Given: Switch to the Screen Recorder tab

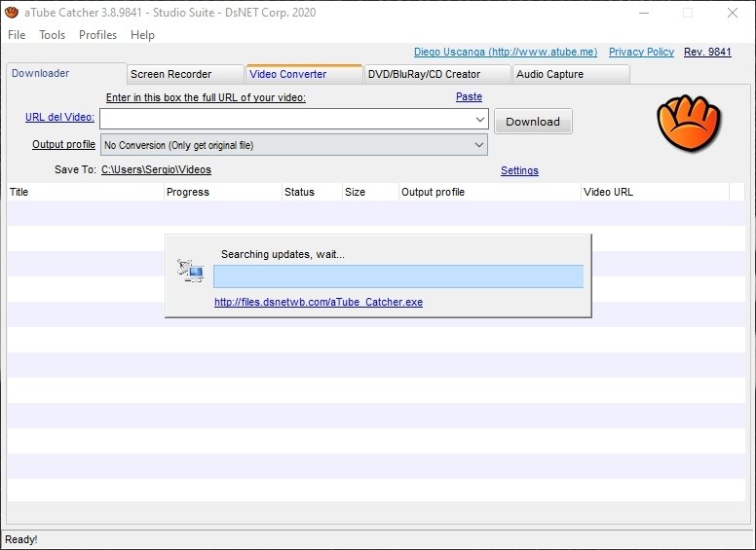Looking at the screenshot, I should [x=185, y=74].
